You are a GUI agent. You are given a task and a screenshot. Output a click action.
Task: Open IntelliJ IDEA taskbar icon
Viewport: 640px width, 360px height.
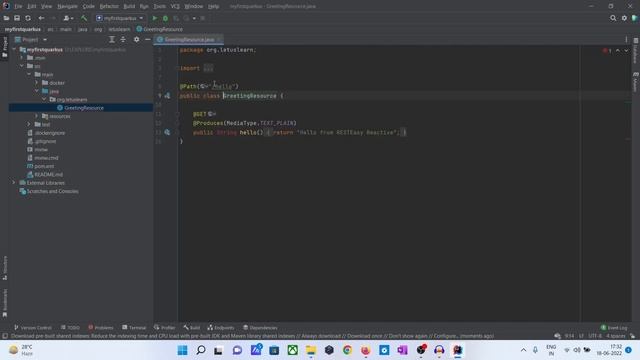(458, 350)
